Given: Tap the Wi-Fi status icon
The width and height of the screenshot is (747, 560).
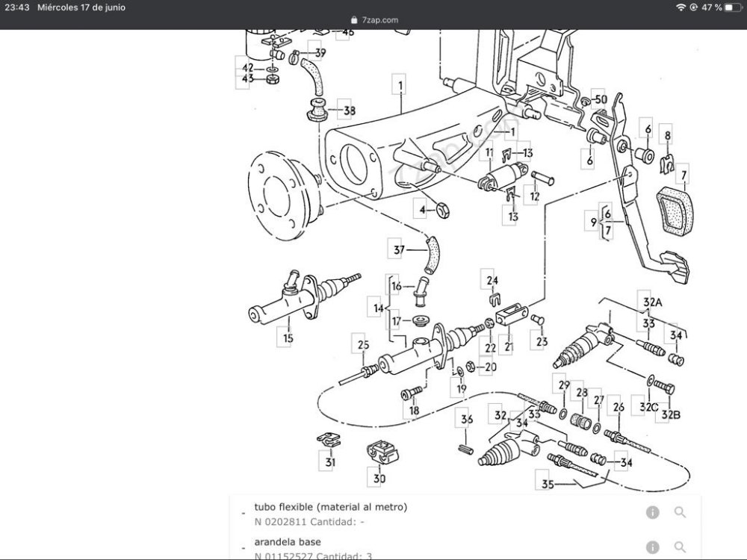Looking at the screenshot, I should click(x=681, y=7).
